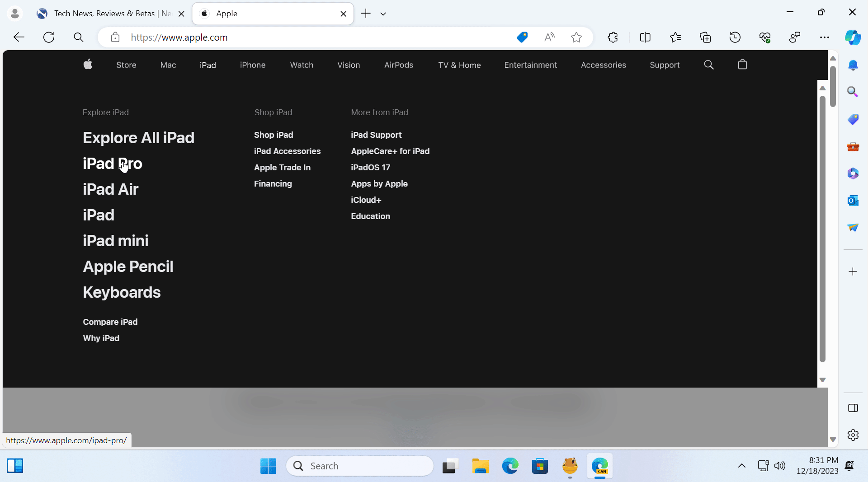Start Read aloud from address bar
The image size is (868, 482).
pyautogui.click(x=549, y=37)
